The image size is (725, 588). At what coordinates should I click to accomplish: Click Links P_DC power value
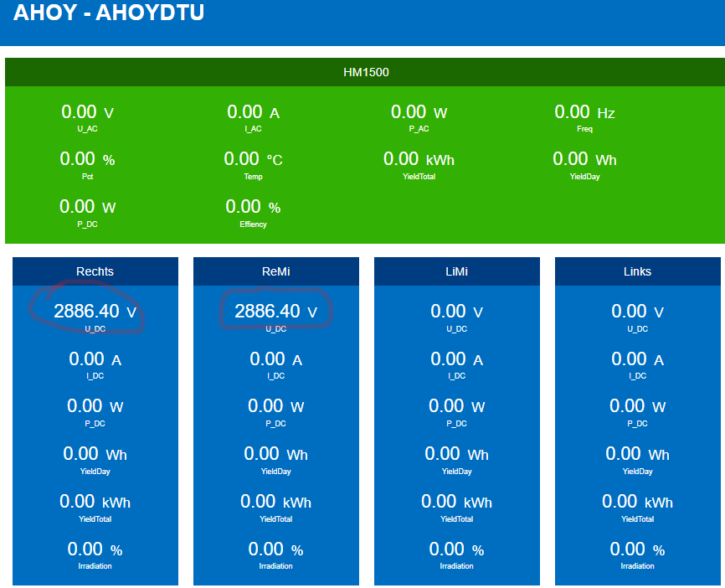click(638, 406)
